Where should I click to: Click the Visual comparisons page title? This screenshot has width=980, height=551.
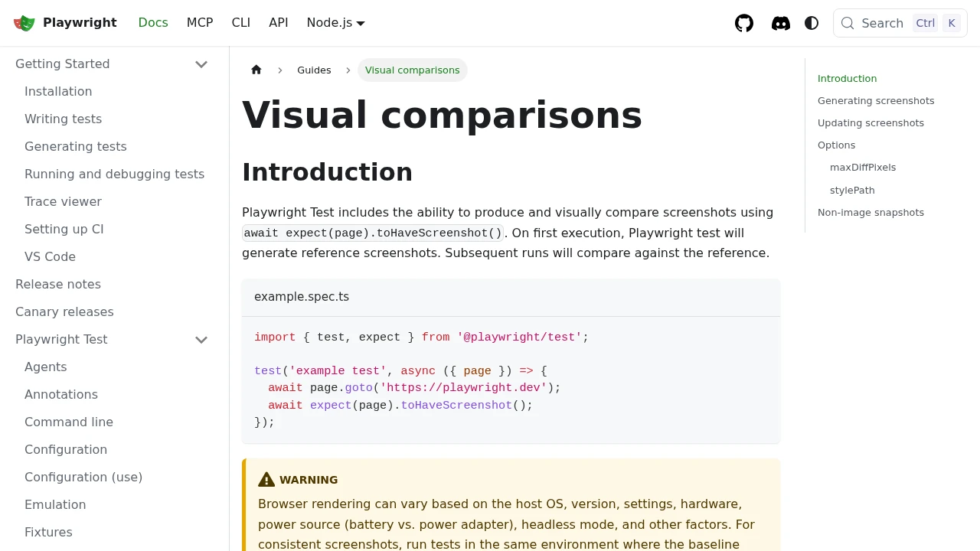click(442, 116)
